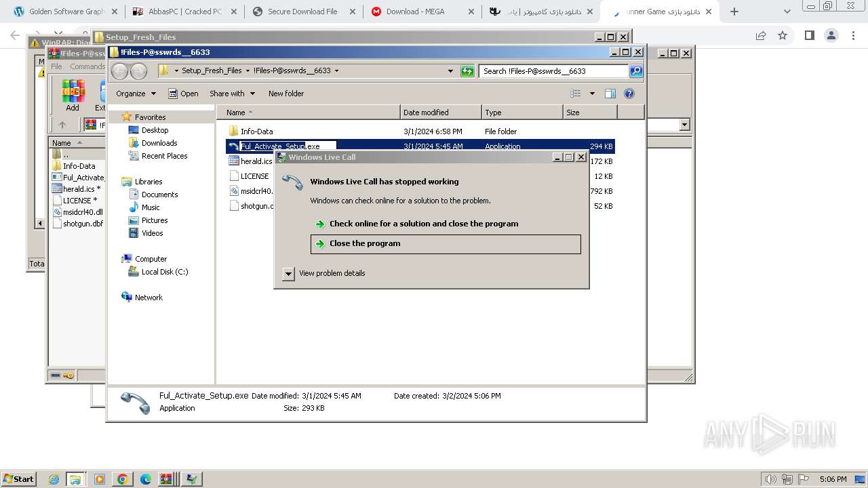Screen dimensions: 868x488
Task: Open Pictures library in navigation pane
Action: (x=155, y=220)
